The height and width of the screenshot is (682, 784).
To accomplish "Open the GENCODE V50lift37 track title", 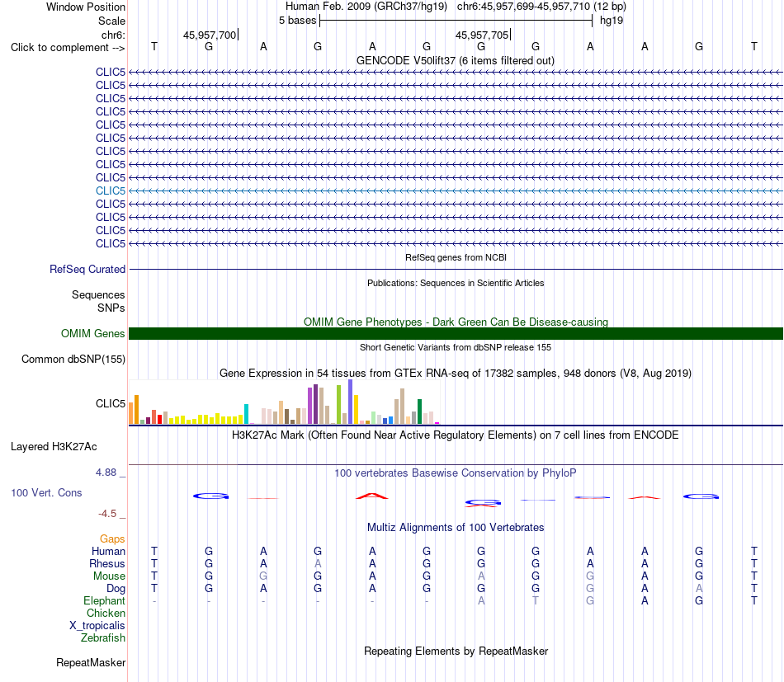I will click(x=455, y=60).
